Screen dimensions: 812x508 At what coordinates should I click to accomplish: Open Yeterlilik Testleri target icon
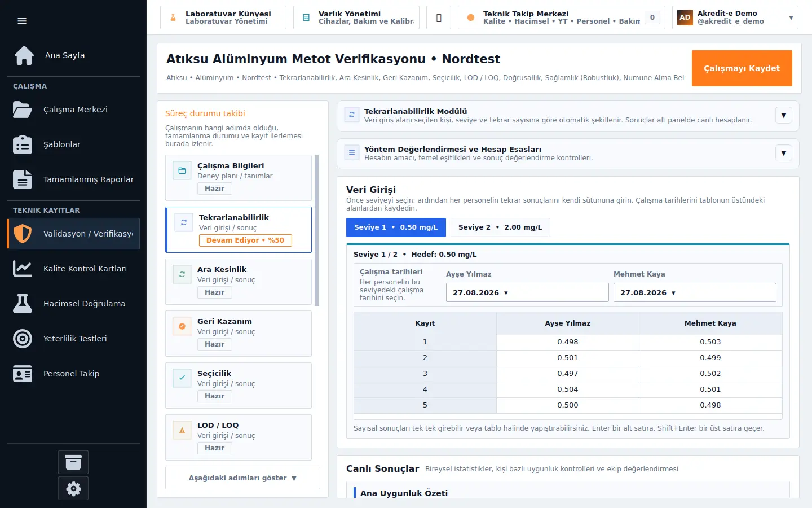23,339
